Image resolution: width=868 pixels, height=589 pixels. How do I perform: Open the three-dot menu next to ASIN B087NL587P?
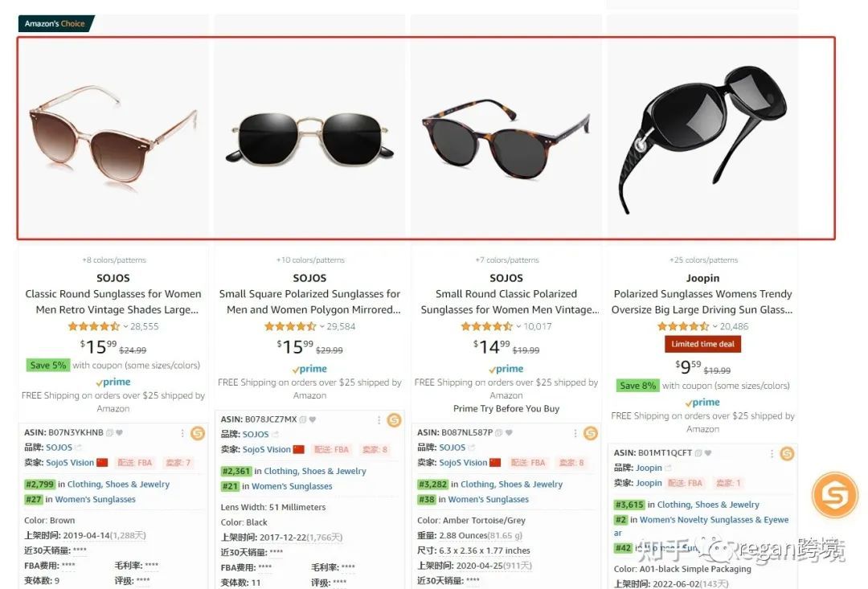[x=575, y=433]
